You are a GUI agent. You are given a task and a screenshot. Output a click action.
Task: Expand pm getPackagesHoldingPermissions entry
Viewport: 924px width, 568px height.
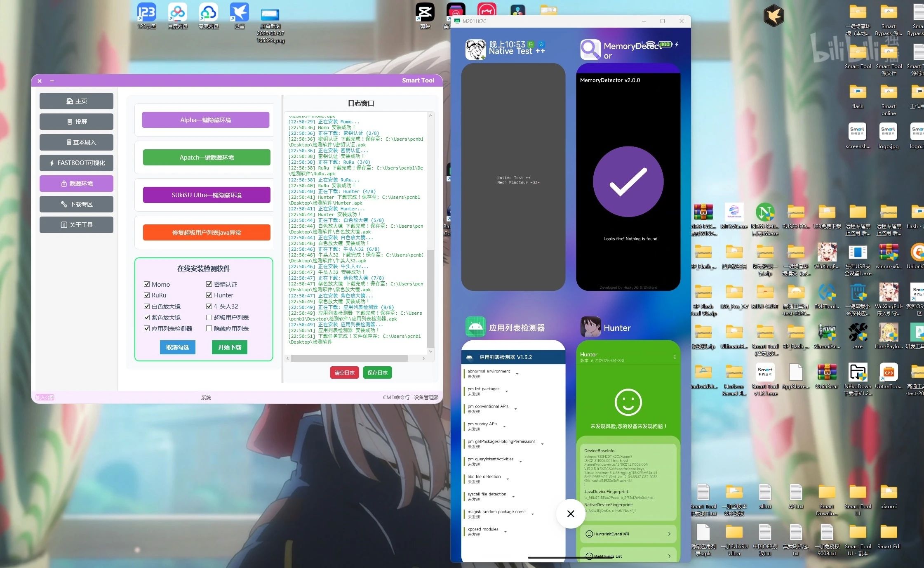tap(542, 444)
